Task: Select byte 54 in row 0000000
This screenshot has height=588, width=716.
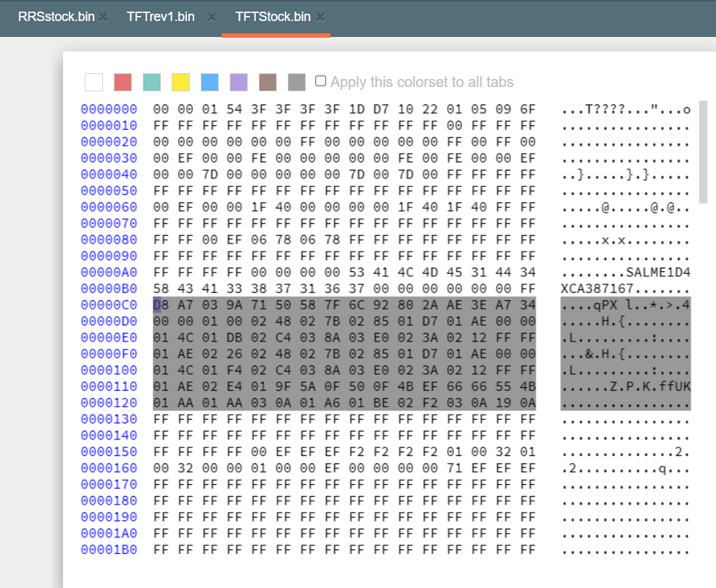Action: coord(234,109)
